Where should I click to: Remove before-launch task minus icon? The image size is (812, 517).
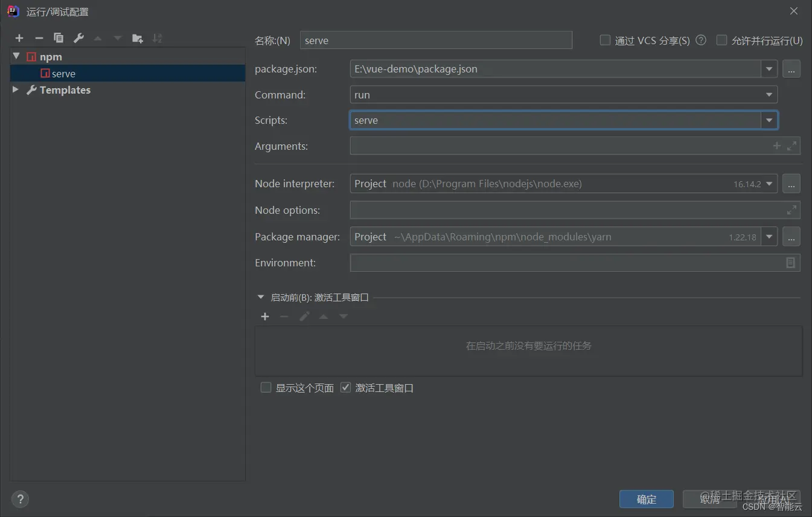[284, 316]
